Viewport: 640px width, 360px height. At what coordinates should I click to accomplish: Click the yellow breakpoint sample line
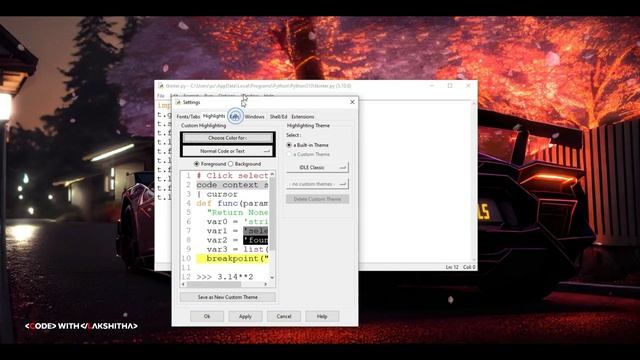pyautogui.click(x=232, y=258)
